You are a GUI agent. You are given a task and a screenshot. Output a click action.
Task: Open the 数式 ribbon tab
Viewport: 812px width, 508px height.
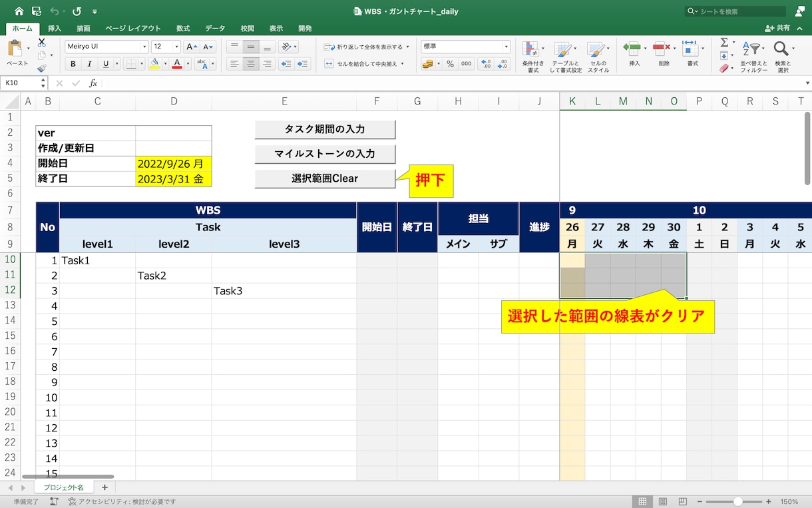pos(183,29)
